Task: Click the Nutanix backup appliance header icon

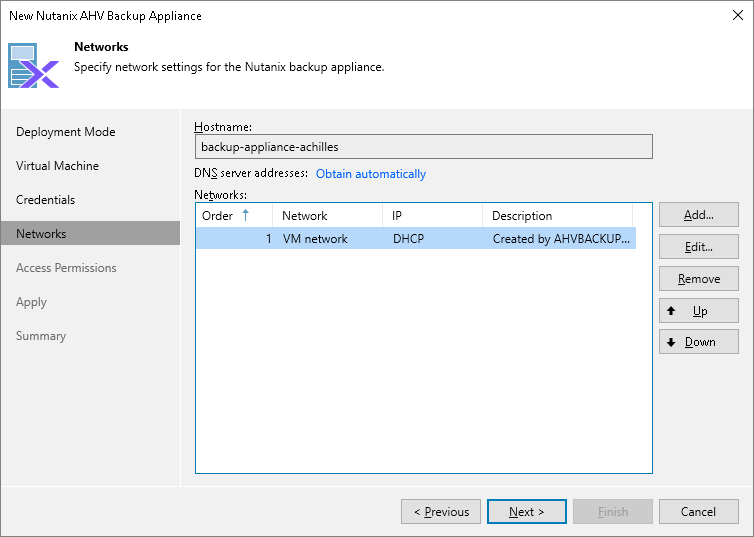Action: (x=34, y=66)
